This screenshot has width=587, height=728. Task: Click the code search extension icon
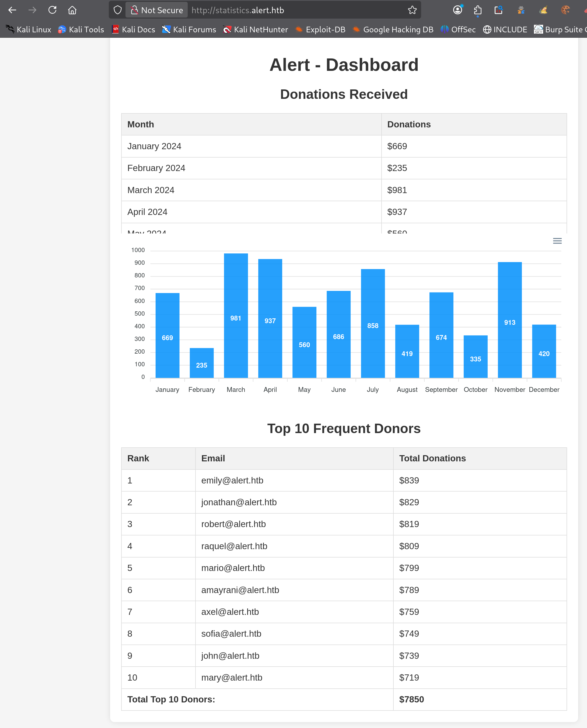(x=498, y=10)
